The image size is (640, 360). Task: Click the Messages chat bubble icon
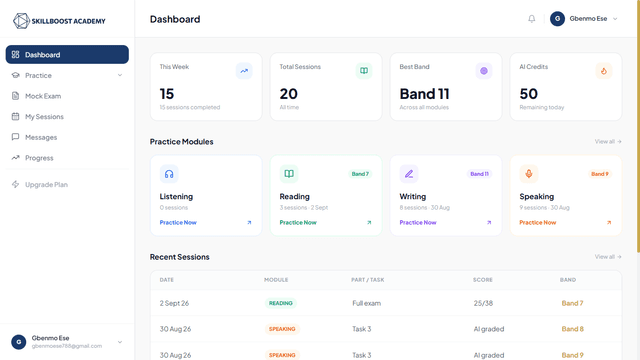(16, 137)
